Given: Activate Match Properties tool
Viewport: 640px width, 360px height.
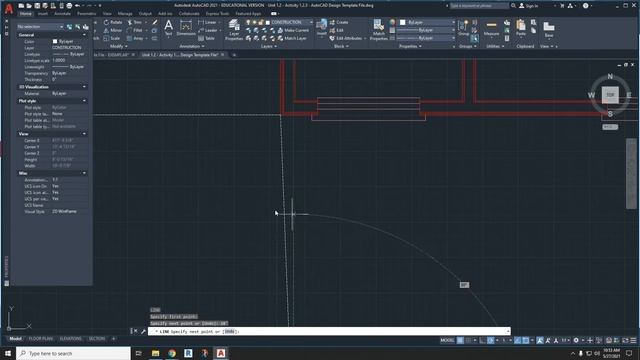Looking at the screenshot, I should point(379,30).
